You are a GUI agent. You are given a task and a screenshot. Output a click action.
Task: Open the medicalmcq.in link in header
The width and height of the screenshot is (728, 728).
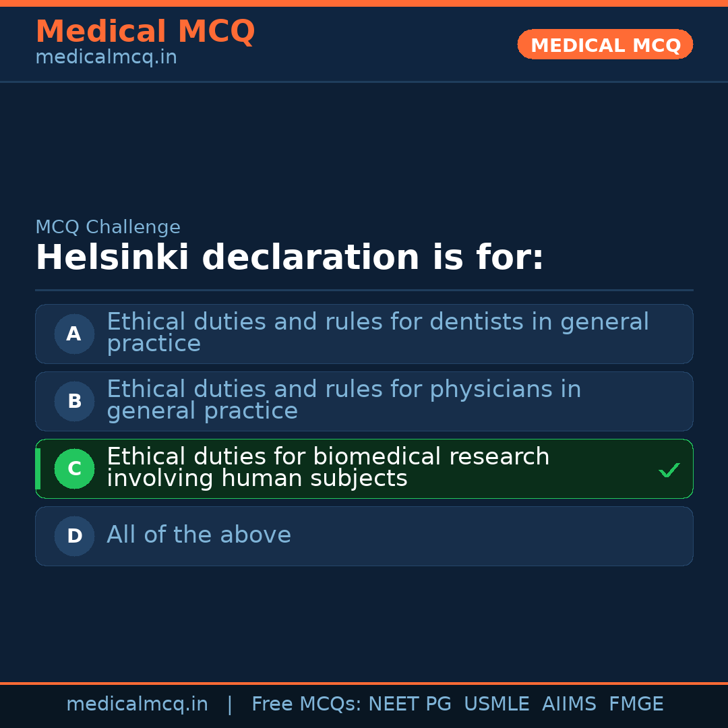106,58
